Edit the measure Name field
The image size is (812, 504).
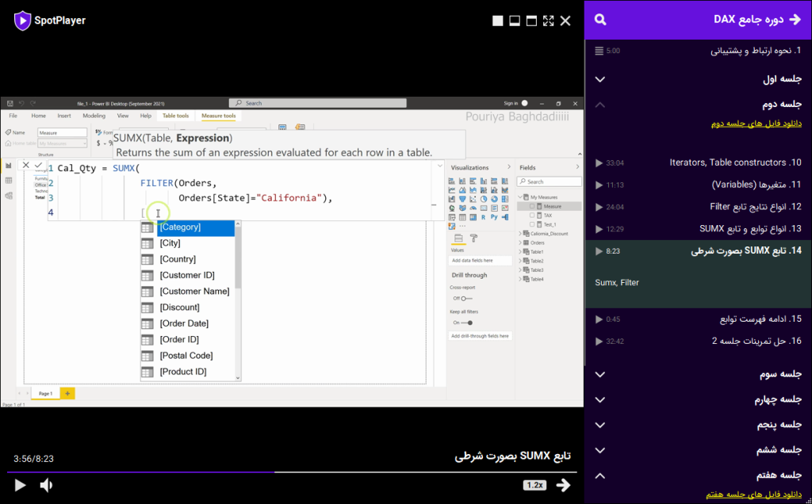tap(62, 132)
